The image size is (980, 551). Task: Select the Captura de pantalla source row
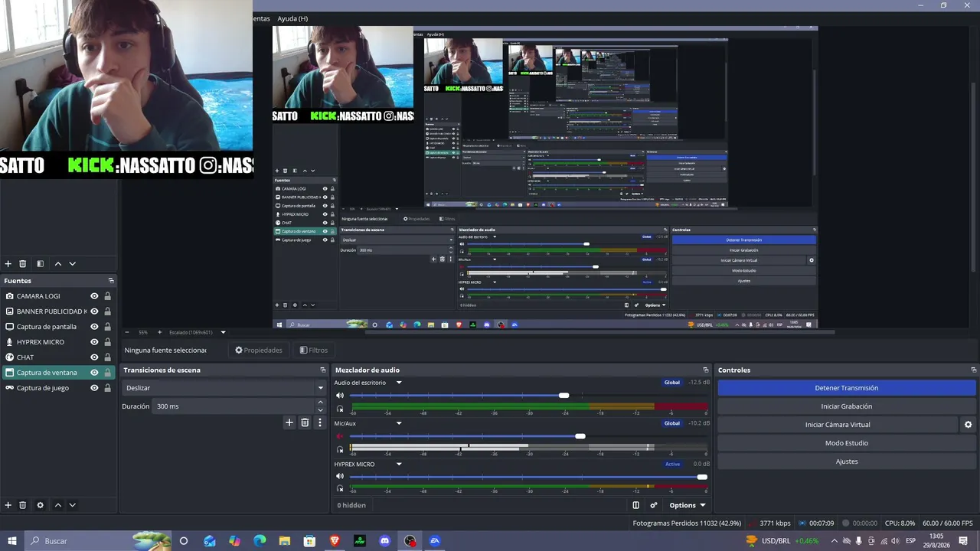pyautogui.click(x=58, y=327)
